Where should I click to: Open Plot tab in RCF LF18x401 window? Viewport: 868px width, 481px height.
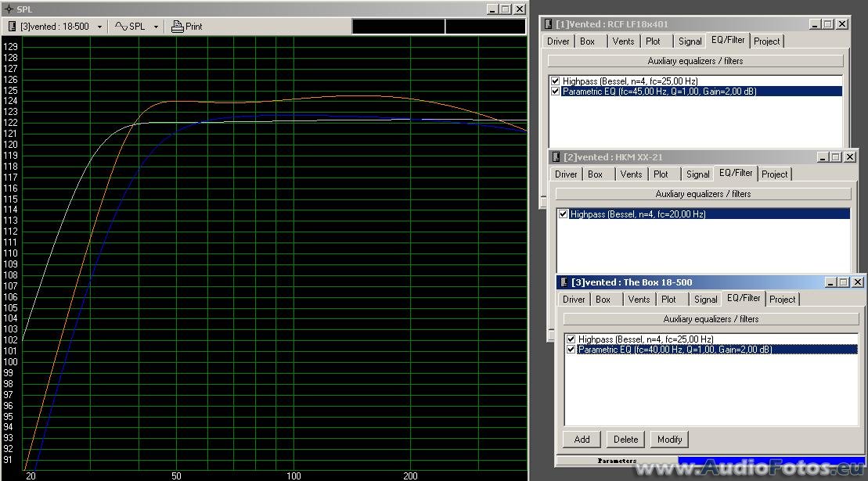(x=654, y=41)
